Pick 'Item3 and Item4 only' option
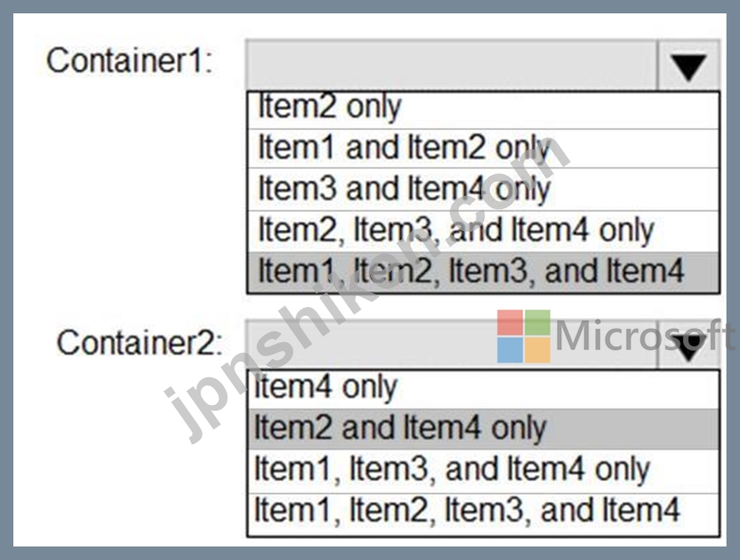The image size is (740, 560). point(483,189)
